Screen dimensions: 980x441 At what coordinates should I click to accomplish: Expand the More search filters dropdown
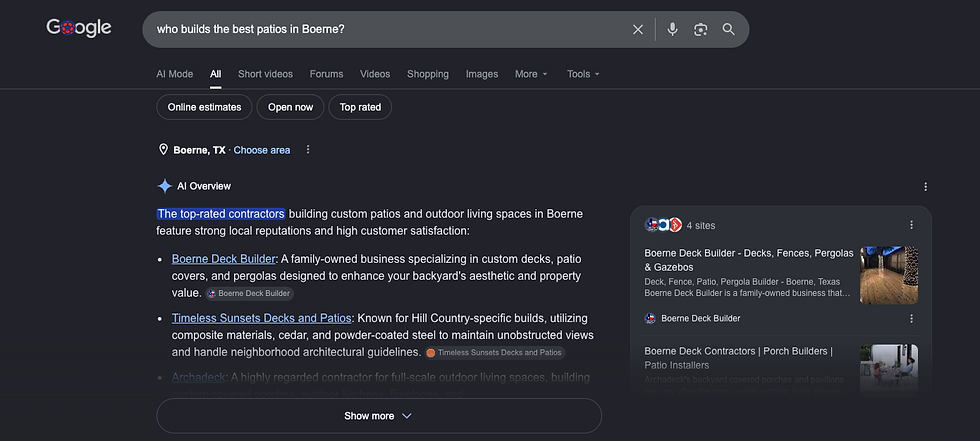531,74
